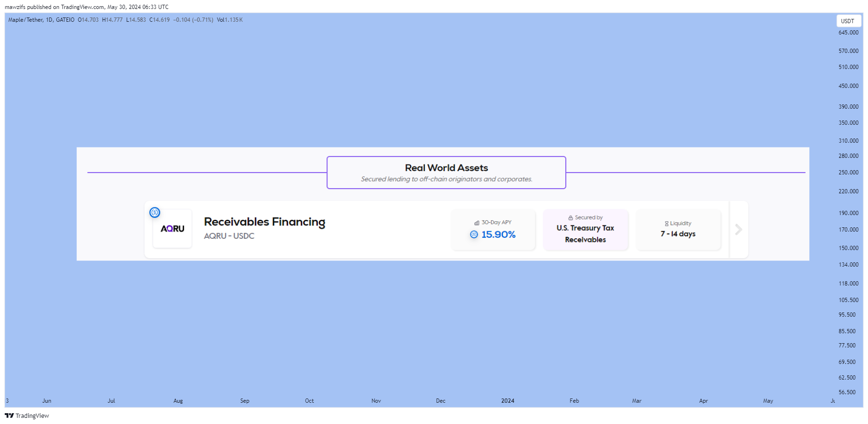Click the AQRU logo tile
Screen dimensions: 868x424
pyautogui.click(x=172, y=229)
